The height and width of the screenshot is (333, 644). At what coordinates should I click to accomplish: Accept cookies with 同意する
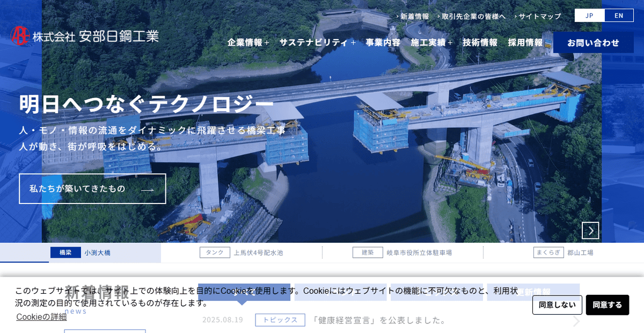[x=608, y=305]
